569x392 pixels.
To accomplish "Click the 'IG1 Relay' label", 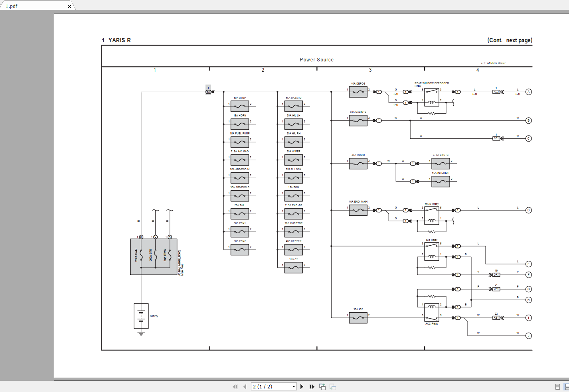I will click(x=432, y=240).
